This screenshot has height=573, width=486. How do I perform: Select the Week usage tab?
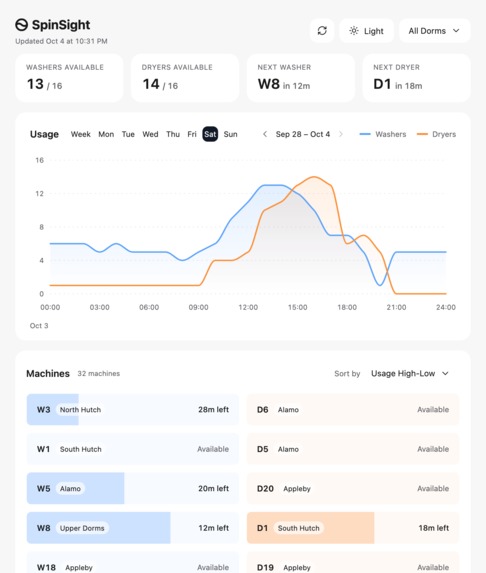tap(80, 134)
